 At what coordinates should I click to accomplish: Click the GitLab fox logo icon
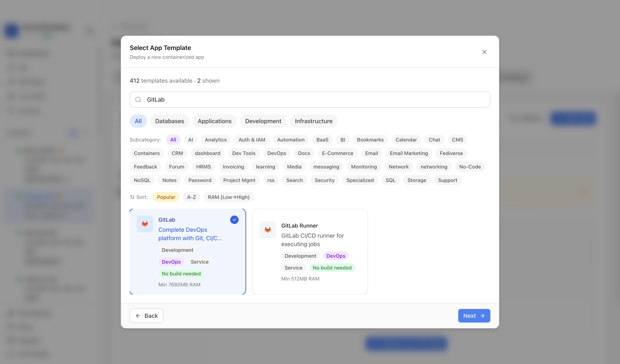(x=145, y=224)
